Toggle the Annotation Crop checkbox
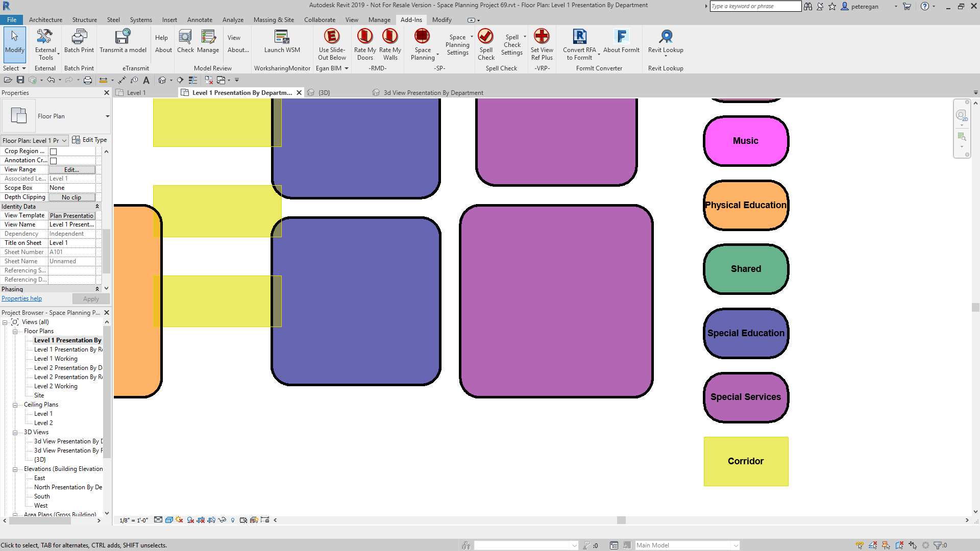980x551 pixels. [54, 161]
